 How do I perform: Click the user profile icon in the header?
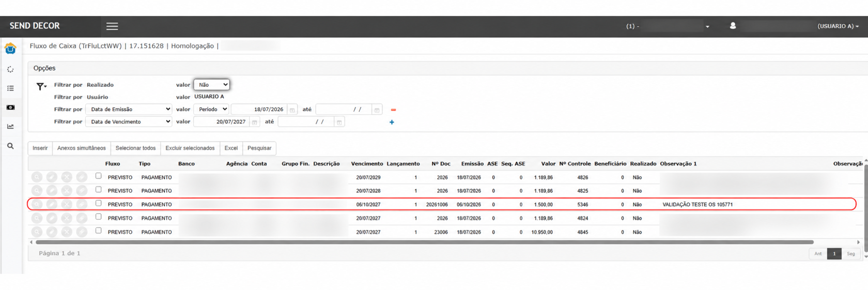coord(733,26)
